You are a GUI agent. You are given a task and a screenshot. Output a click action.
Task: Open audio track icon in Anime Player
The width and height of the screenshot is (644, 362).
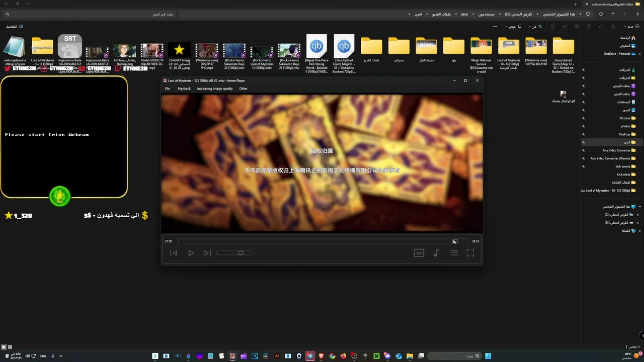436,253
